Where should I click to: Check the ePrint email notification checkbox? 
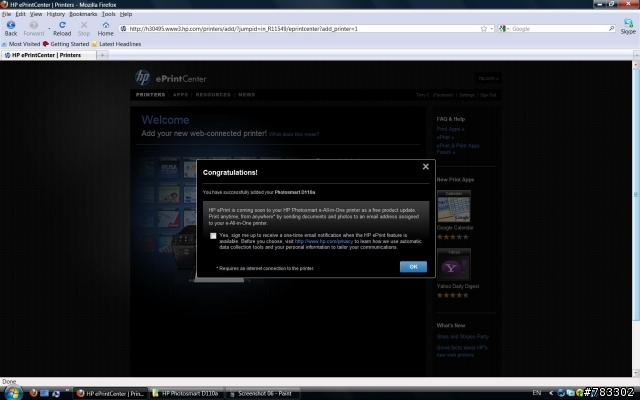[x=213, y=236]
